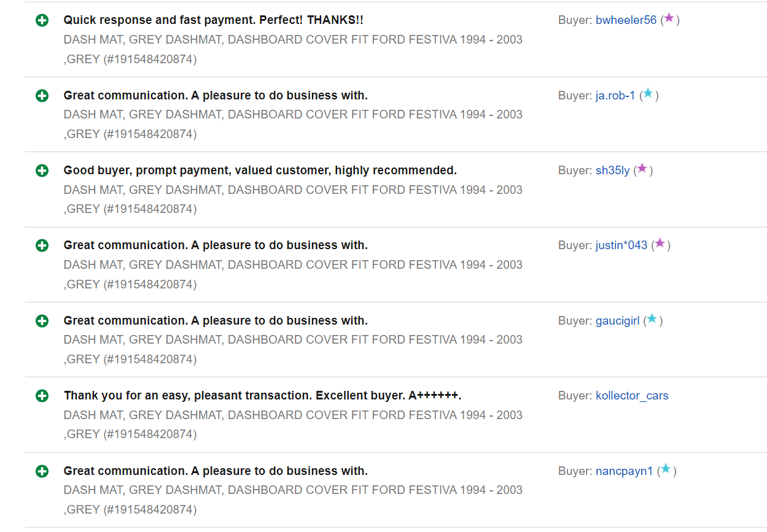Click purple star beside justin*043
The height and width of the screenshot is (532, 767).
pos(660,244)
